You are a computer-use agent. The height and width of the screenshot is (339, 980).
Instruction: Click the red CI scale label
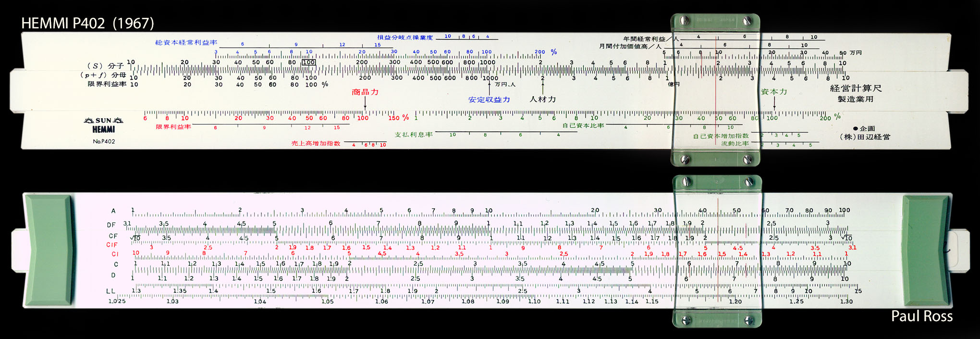[115, 254]
